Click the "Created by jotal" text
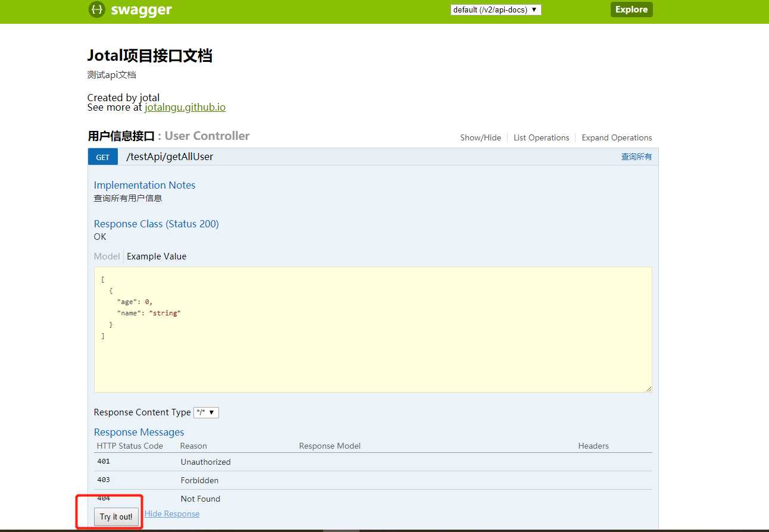Viewport: 769px width, 532px height. tap(123, 98)
